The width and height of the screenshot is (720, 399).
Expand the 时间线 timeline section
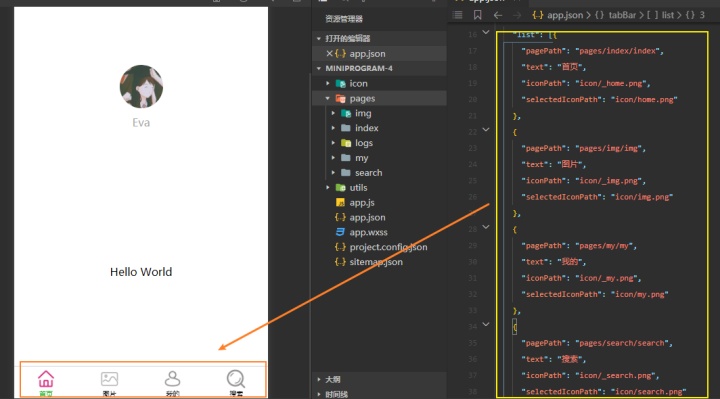click(x=319, y=394)
